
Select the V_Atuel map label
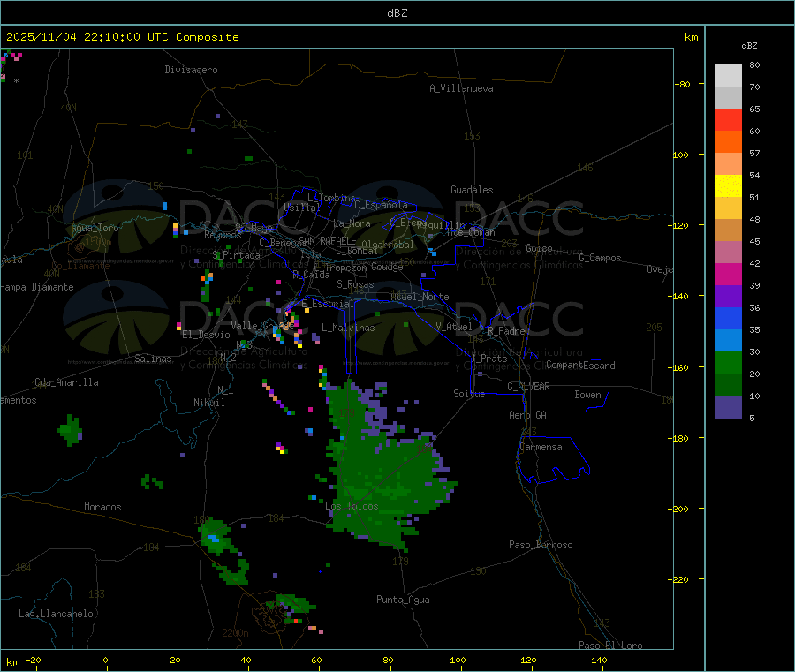point(454,327)
